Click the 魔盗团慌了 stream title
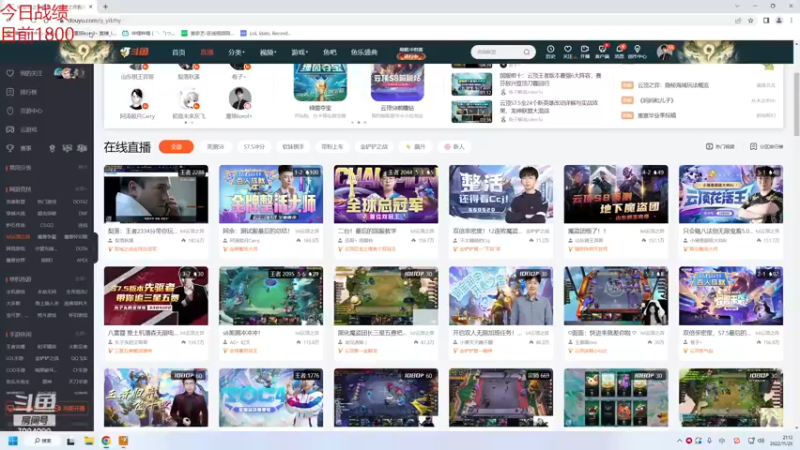The height and width of the screenshot is (450, 800). pyautogui.click(x=587, y=231)
